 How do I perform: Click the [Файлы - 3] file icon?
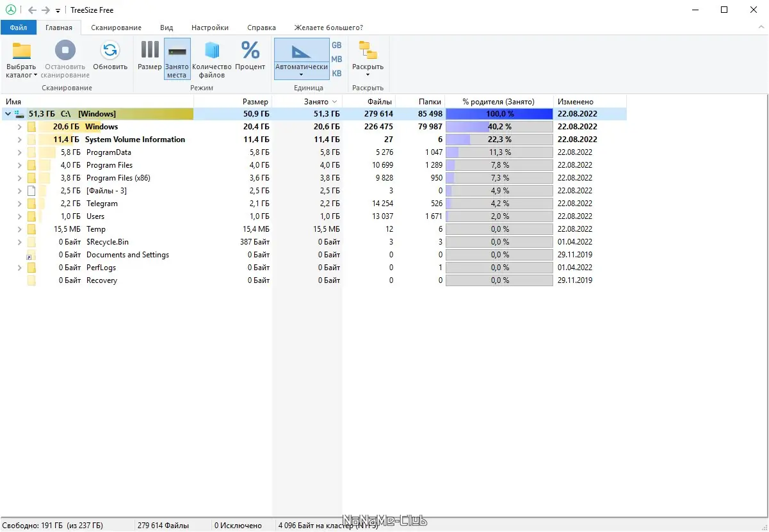click(x=31, y=191)
